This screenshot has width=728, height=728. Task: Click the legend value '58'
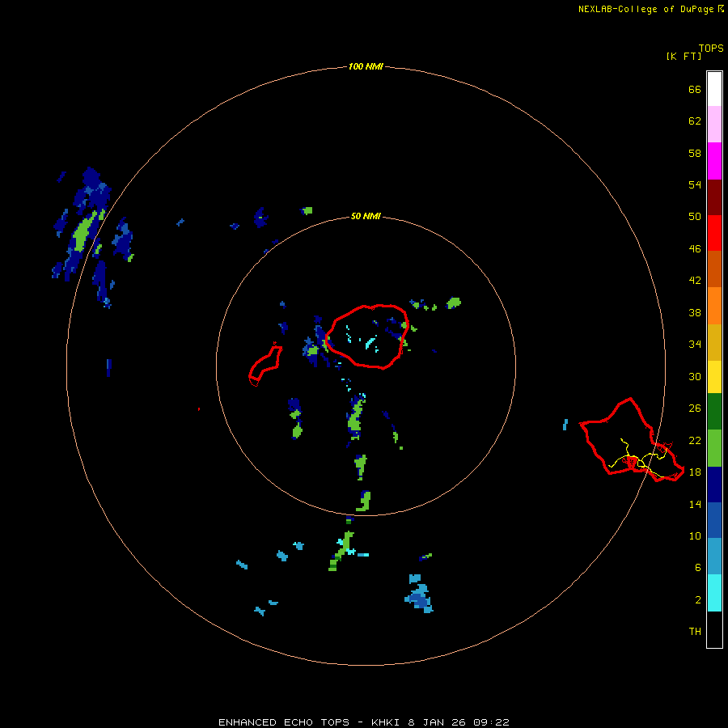click(x=695, y=153)
